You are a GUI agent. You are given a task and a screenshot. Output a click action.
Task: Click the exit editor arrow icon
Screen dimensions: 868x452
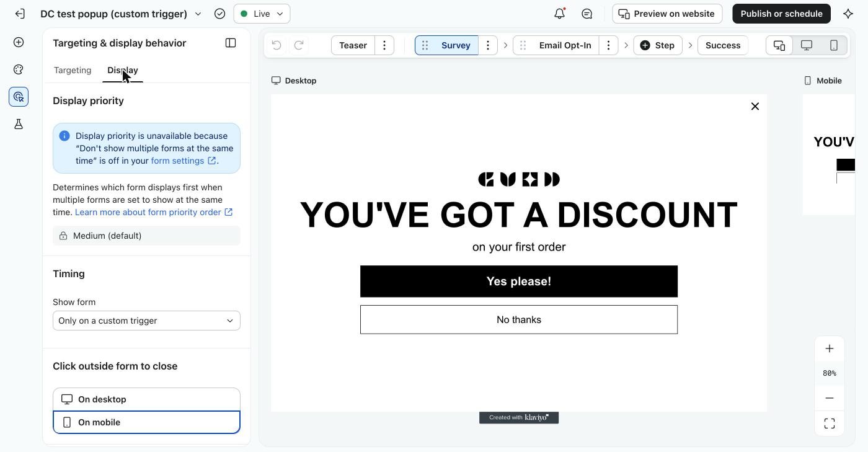pyautogui.click(x=20, y=14)
